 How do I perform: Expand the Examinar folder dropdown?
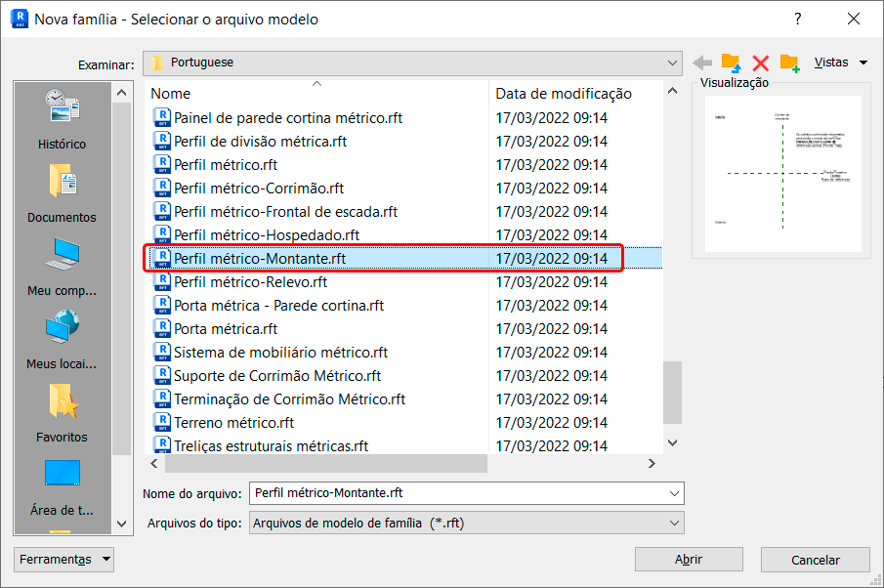pyautogui.click(x=672, y=63)
